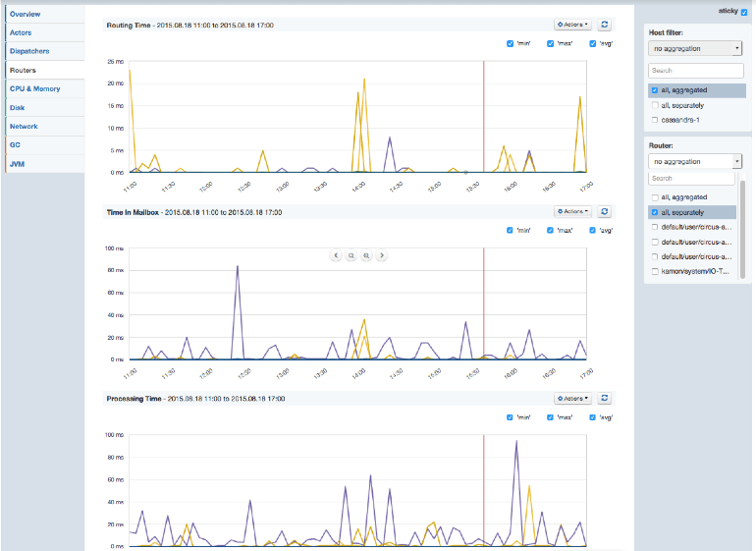Open the Actors tab
The height and width of the screenshot is (551, 756).
coord(45,32)
